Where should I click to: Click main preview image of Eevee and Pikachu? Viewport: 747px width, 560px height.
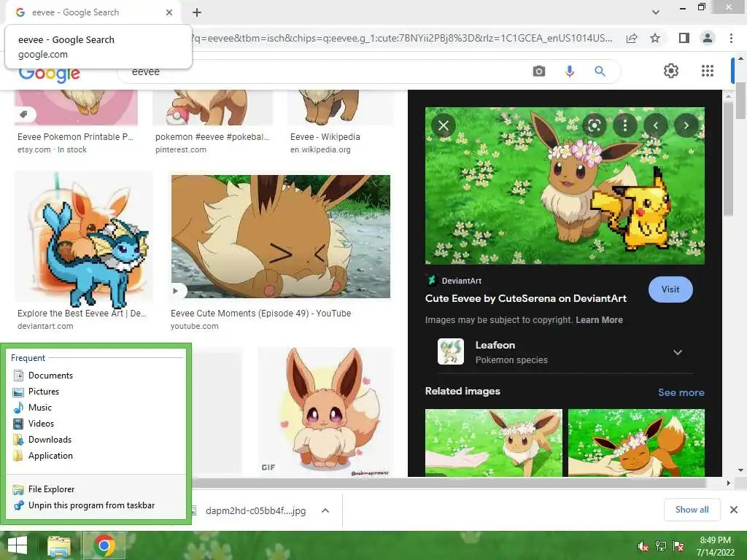tap(565, 186)
